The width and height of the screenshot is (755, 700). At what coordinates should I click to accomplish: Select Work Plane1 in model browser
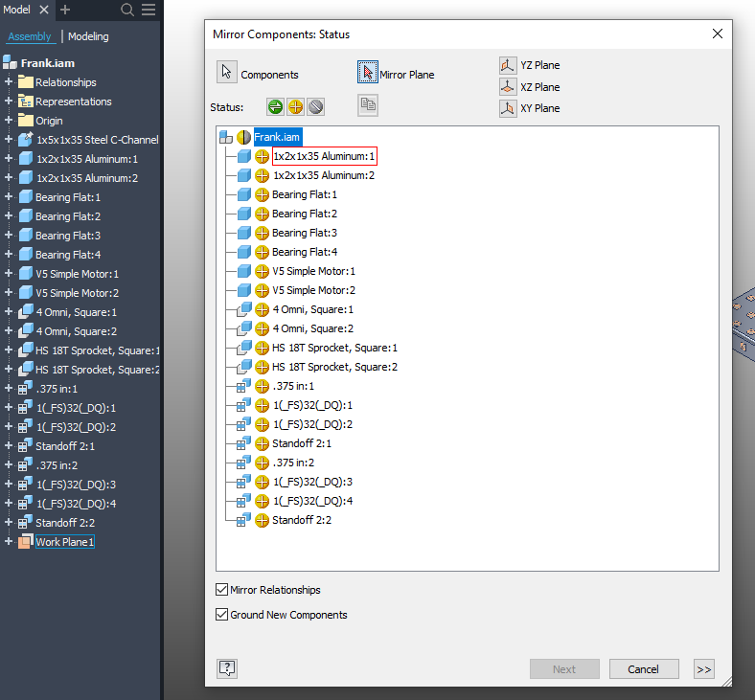tap(64, 542)
